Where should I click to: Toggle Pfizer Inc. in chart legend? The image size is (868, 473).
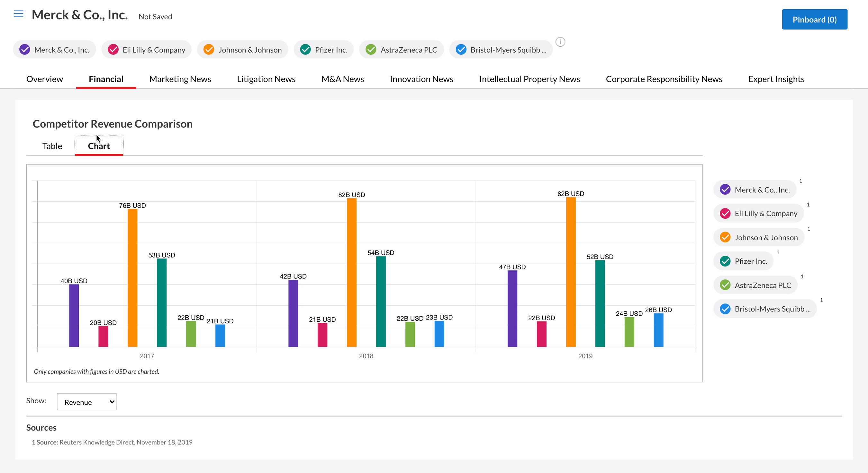[x=743, y=261]
